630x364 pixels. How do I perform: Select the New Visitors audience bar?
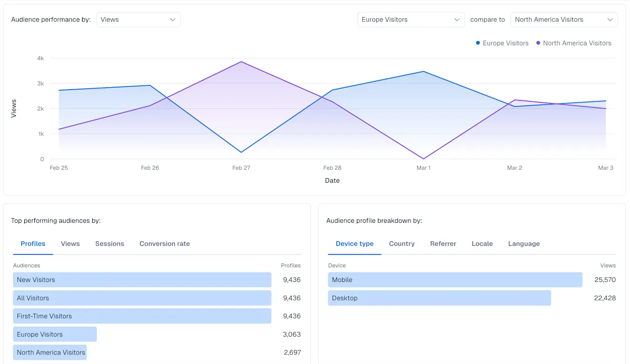(x=142, y=280)
